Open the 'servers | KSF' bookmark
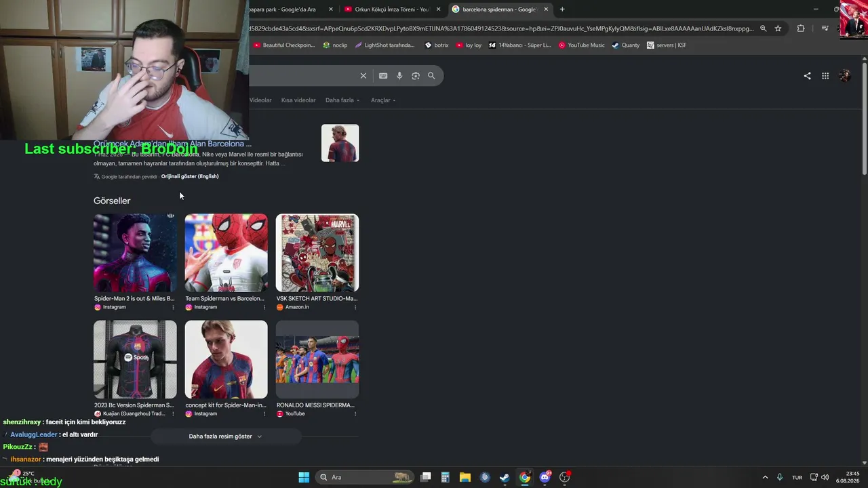868x488 pixels. coord(667,45)
